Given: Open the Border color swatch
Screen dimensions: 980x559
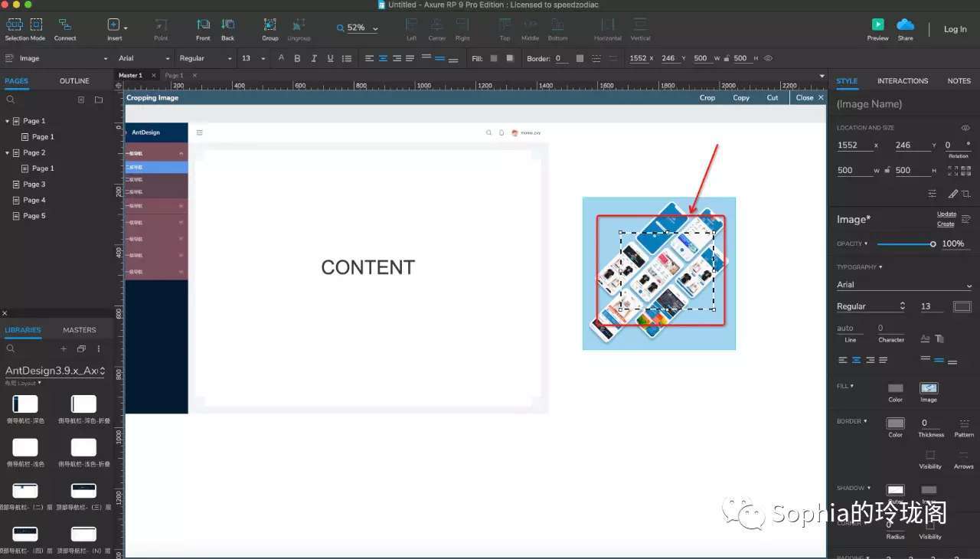Looking at the screenshot, I should [x=895, y=423].
